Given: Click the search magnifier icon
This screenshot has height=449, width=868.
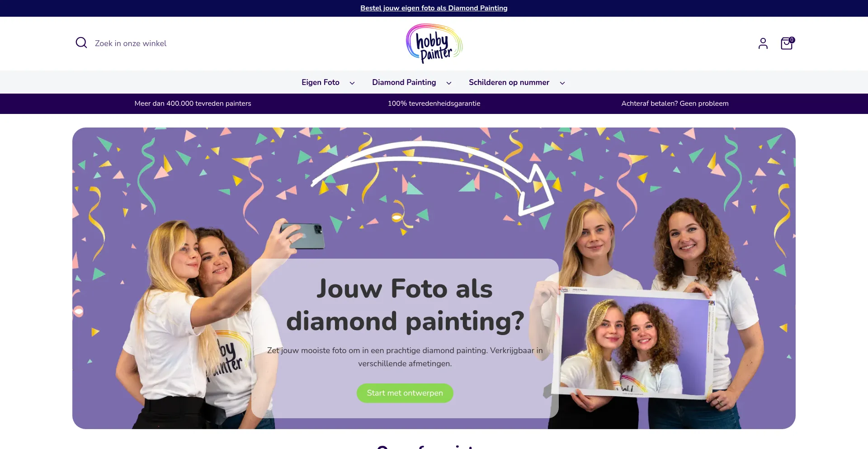Looking at the screenshot, I should click(81, 43).
